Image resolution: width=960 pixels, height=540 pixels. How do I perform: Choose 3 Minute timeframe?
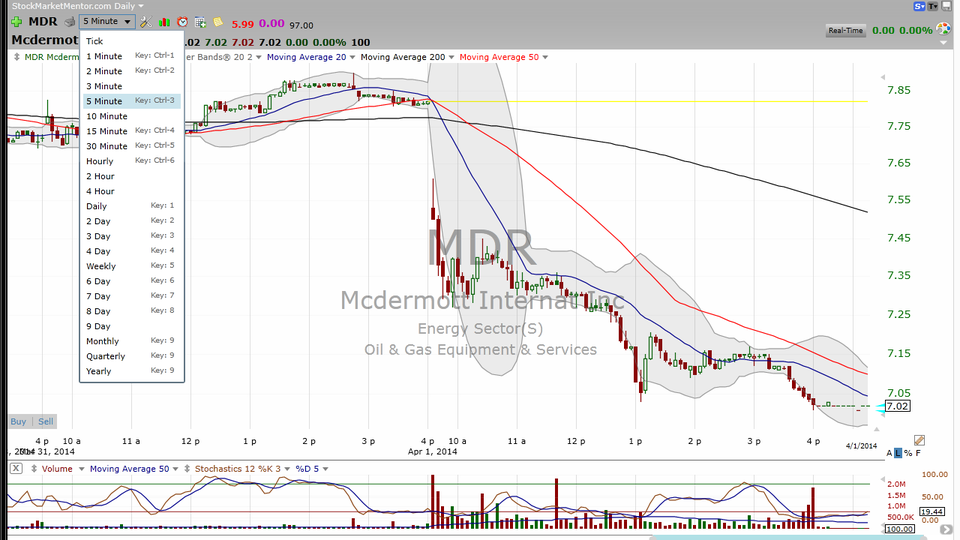pyautogui.click(x=132, y=86)
